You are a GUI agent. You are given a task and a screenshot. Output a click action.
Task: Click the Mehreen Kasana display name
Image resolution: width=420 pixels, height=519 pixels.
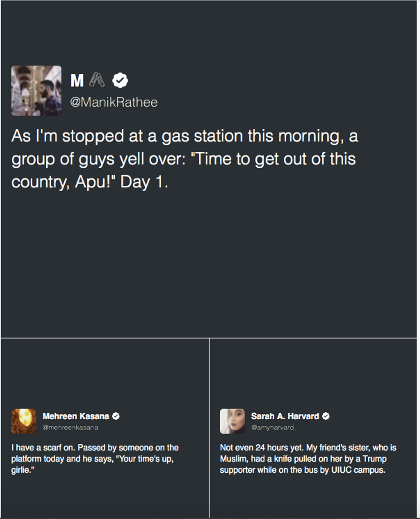76,416
